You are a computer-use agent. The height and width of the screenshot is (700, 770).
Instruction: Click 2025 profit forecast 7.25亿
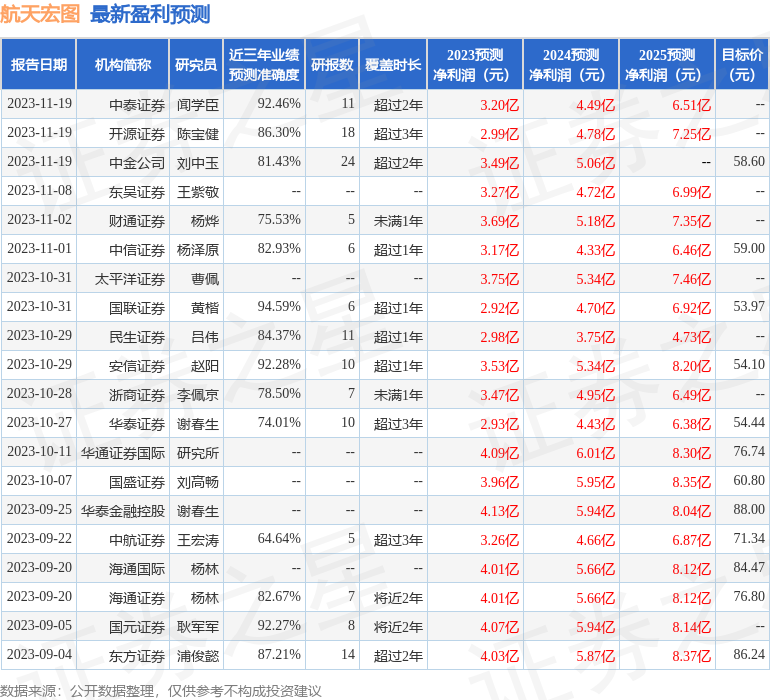point(691,134)
